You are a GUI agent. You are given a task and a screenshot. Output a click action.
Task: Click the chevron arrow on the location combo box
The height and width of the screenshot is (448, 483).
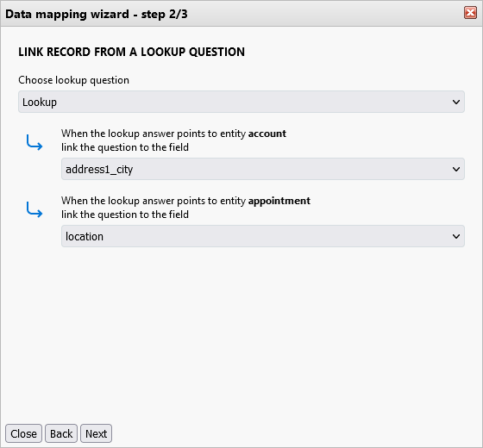[456, 236]
